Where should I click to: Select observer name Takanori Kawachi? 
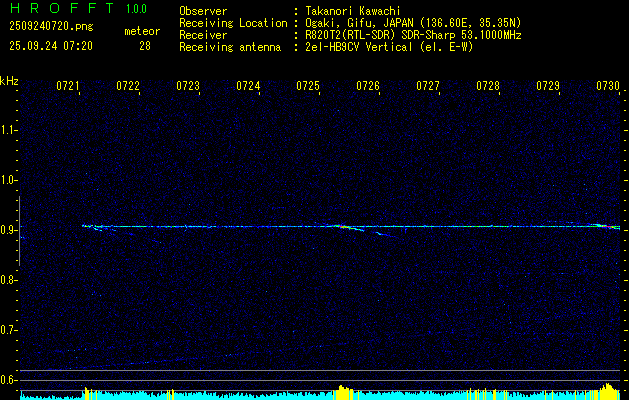353,11
